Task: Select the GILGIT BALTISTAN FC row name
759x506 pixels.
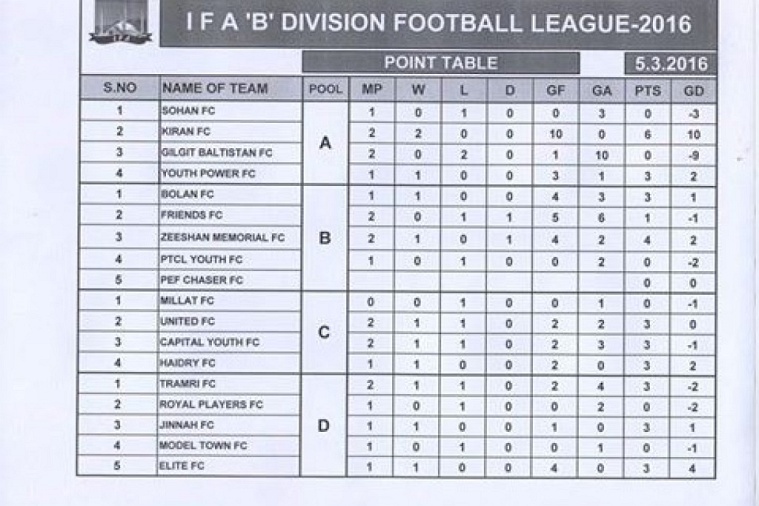Action: coord(215,153)
